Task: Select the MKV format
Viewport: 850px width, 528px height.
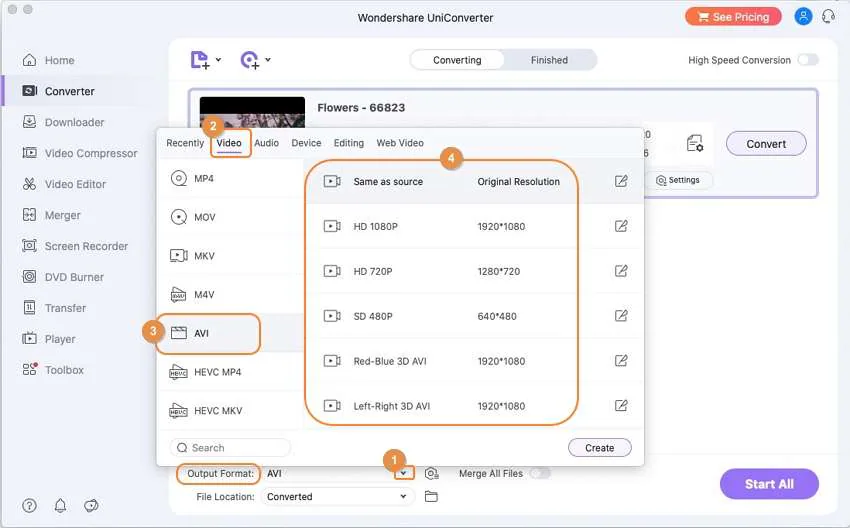Action: [x=230, y=255]
